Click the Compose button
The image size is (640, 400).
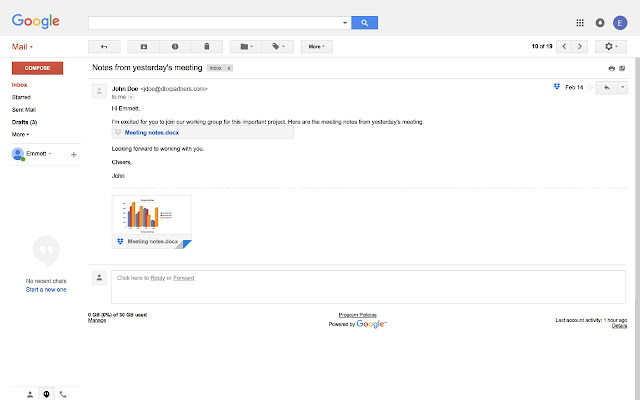coord(37,68)
